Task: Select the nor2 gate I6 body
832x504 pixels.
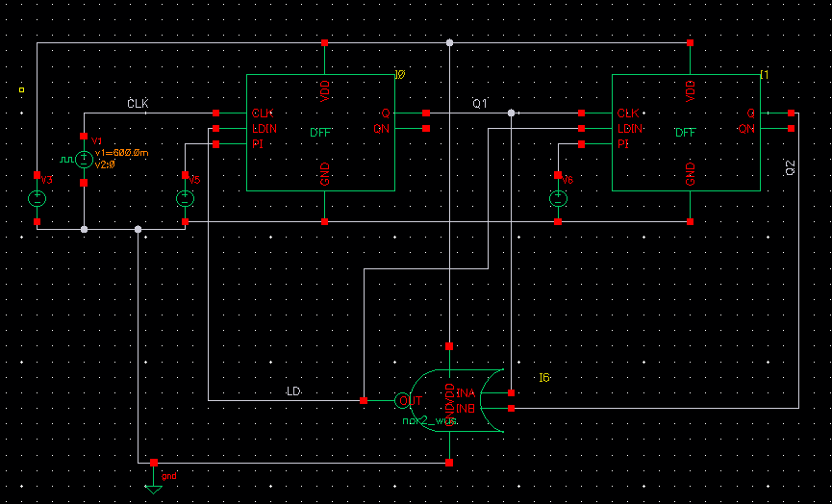Action: pyautogui.click(x=456, y=400)
